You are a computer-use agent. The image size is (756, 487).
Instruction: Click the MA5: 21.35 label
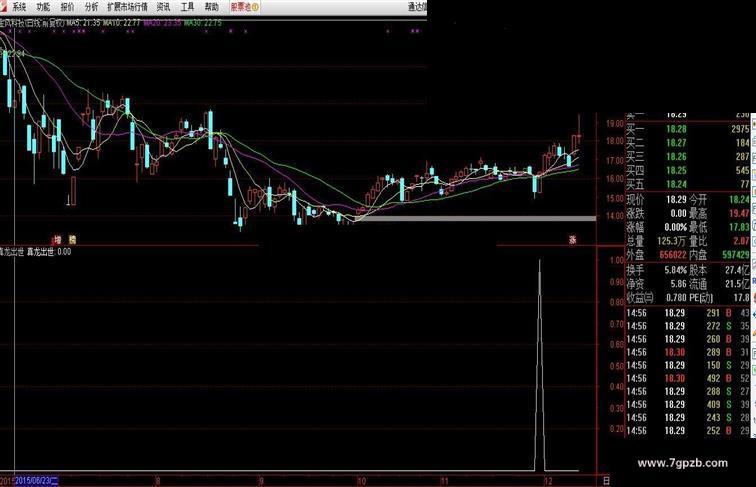[83, 22]
